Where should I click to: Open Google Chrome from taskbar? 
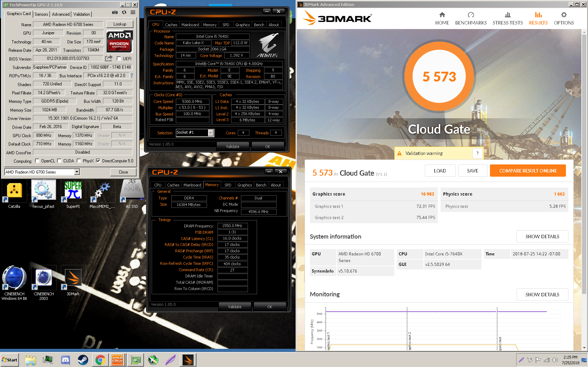pyautogui.click(x=101, y=360)
